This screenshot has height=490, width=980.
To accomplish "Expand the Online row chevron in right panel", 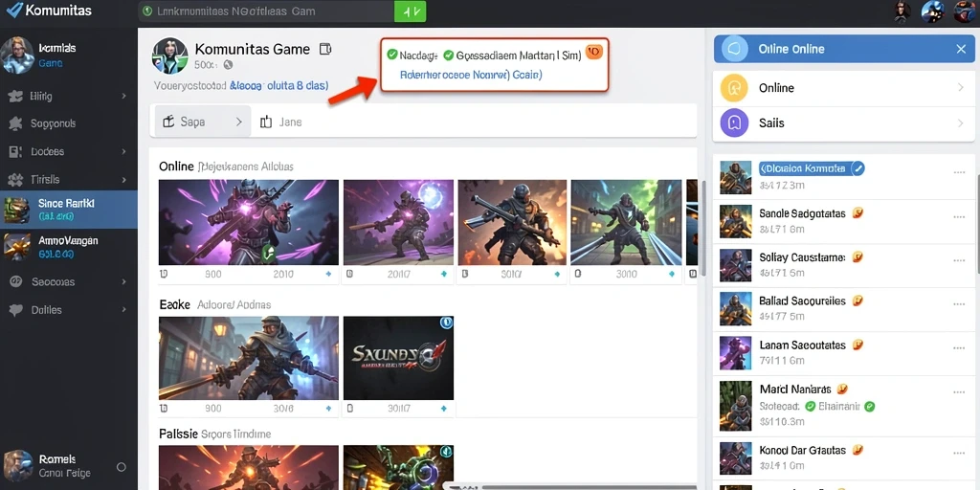I will pos(961,88).
